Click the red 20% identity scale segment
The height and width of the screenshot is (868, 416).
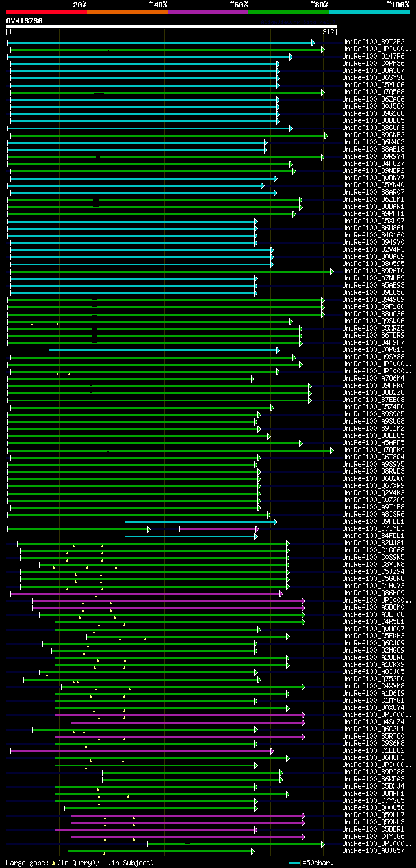[x=46, y=12]
